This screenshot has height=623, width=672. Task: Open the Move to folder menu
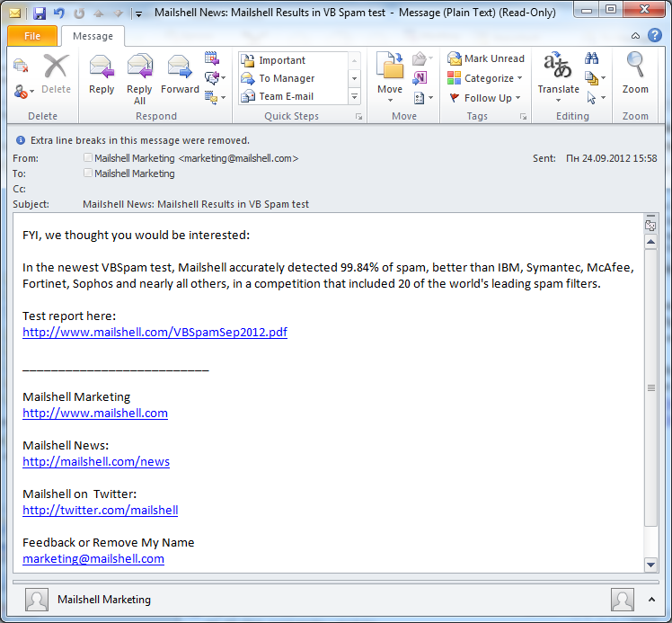(x=390, y=77)
